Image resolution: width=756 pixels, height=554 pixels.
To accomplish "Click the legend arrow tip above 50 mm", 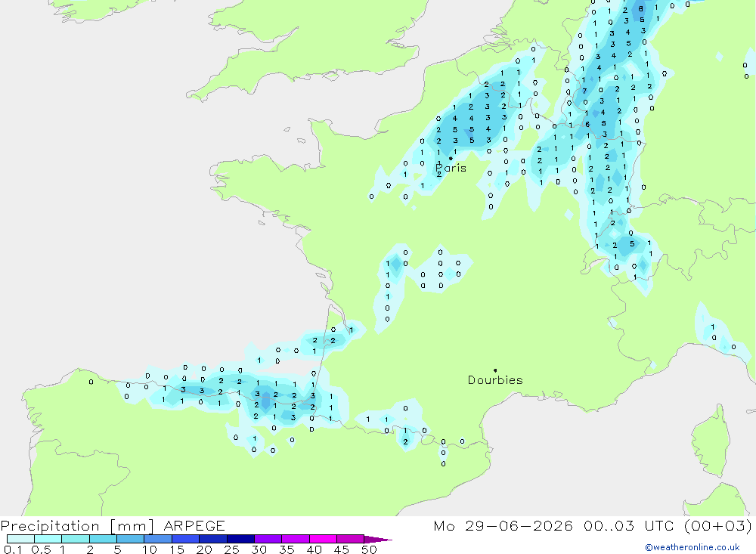I will coord(378,540).
